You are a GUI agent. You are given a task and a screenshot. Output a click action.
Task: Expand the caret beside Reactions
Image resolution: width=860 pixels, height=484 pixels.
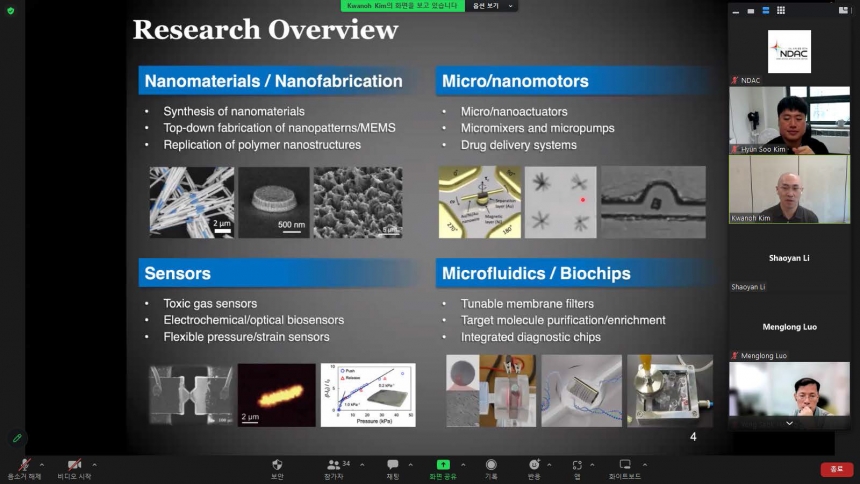click(549, 465)
